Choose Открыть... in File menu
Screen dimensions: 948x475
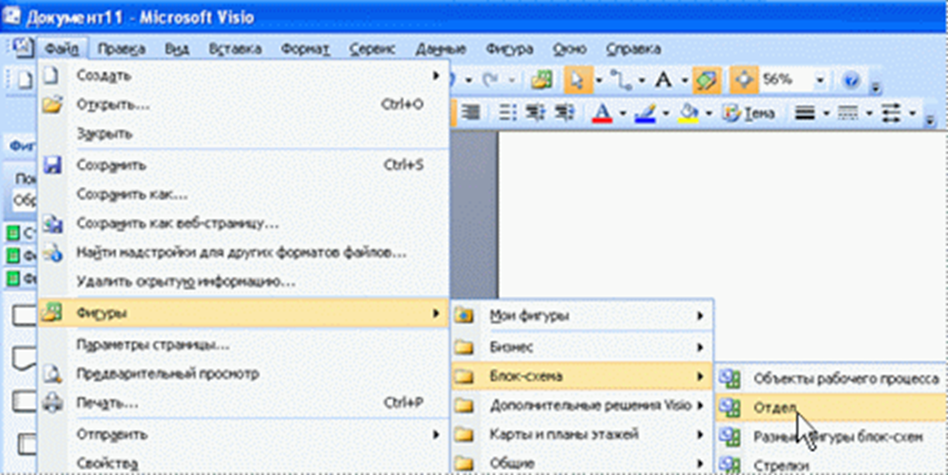[x=243, y=105]
